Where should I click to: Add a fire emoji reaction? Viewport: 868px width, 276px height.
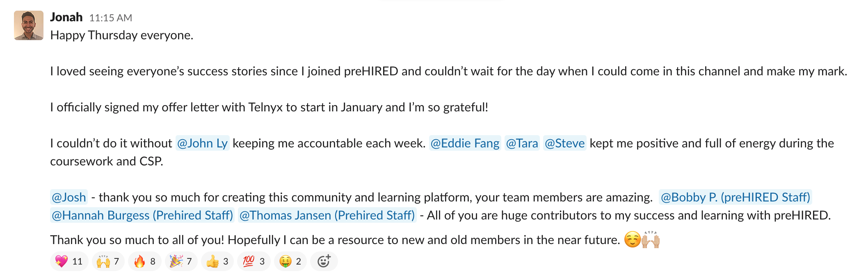click(x=144, y=262)
